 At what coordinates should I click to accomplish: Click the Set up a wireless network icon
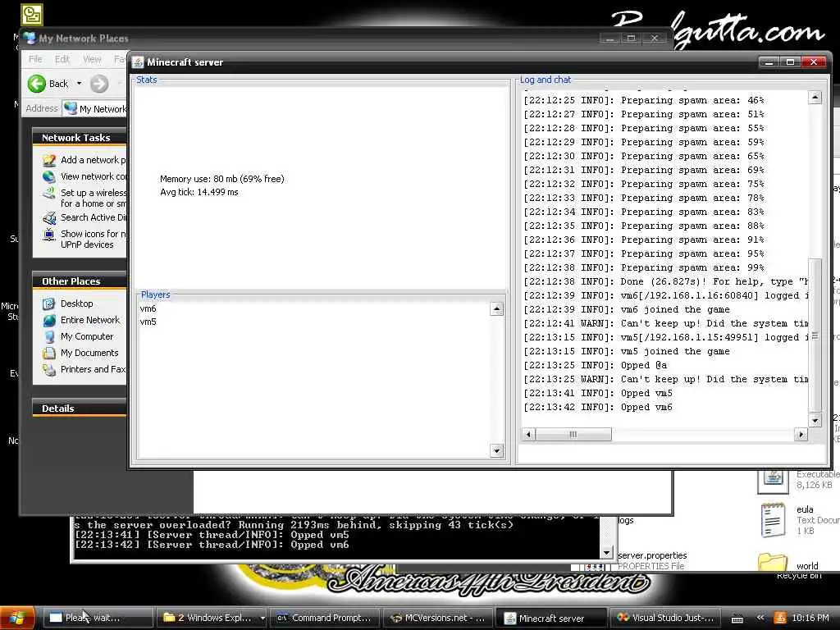click(x=49, y=193)
